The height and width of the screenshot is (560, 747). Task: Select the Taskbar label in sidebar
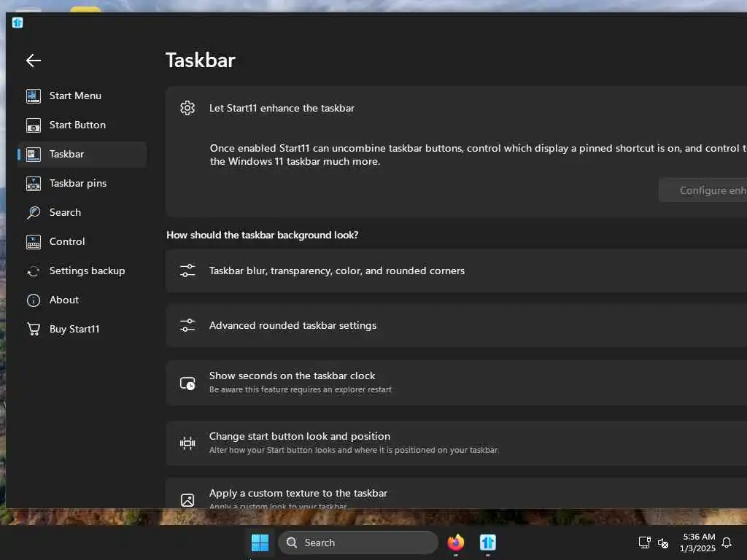point(66,154)
